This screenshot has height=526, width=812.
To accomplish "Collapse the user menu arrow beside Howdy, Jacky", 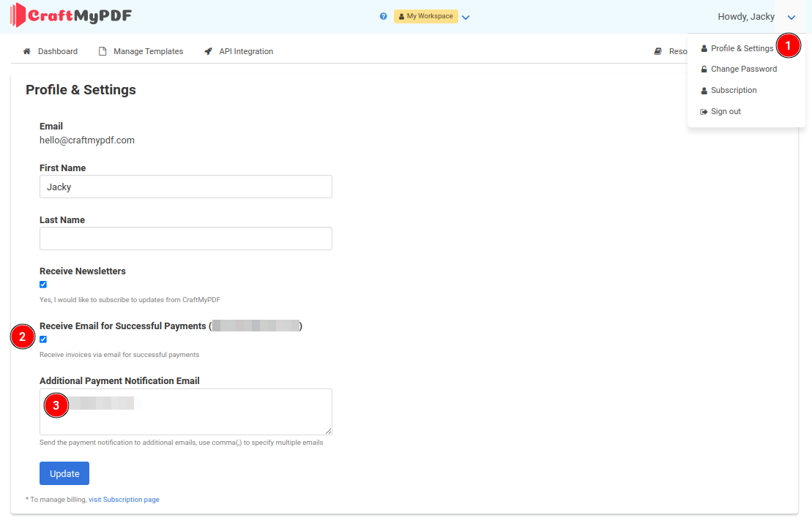I will tap(791, 17).
